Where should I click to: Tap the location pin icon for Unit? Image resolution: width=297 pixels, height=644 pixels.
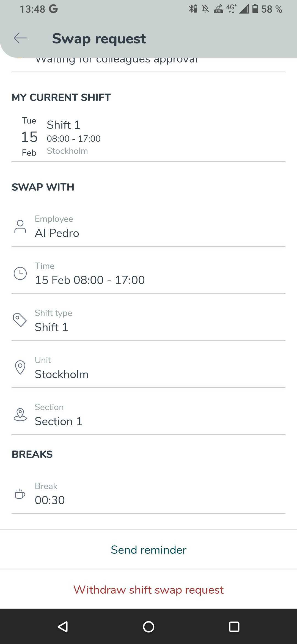pos(20,367)
